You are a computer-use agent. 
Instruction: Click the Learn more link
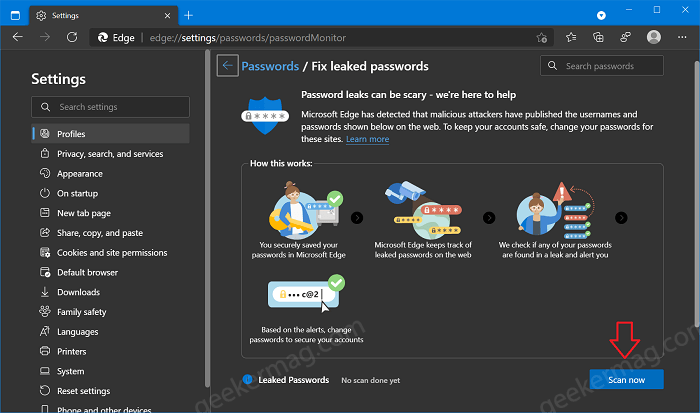[367, 139]
